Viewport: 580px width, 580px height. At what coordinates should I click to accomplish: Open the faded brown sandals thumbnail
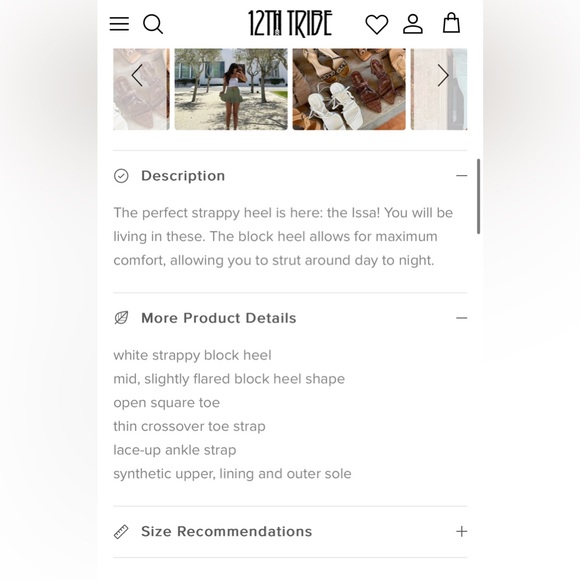coord(141,89)
